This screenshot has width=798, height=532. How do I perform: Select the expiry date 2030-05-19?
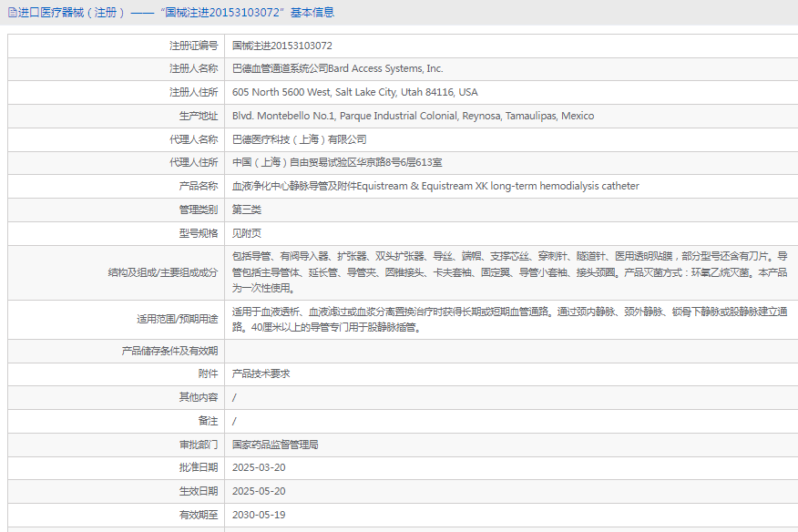[x=259, y=515]
